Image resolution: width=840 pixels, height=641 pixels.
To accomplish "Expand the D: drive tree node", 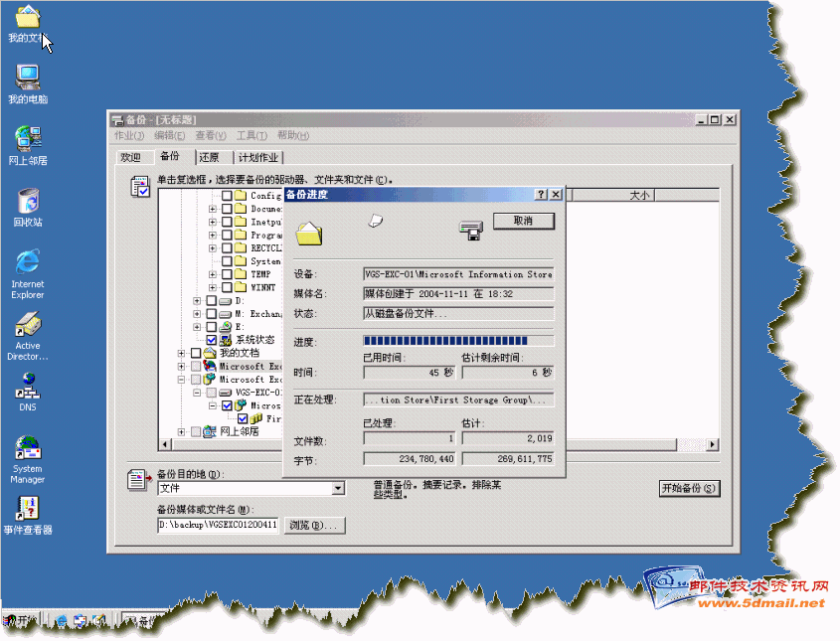I will [x=197, y=300].
